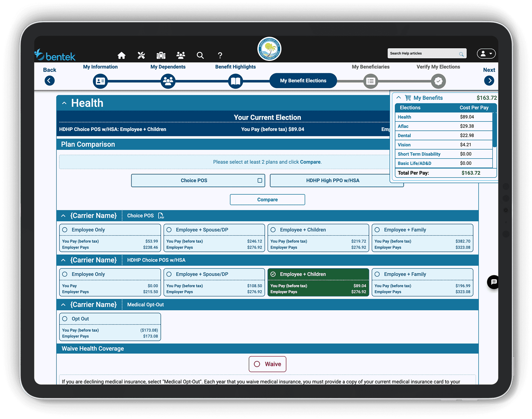Click the buildings icon in top bar
The image size is (532, 419).
coord(161,55)
